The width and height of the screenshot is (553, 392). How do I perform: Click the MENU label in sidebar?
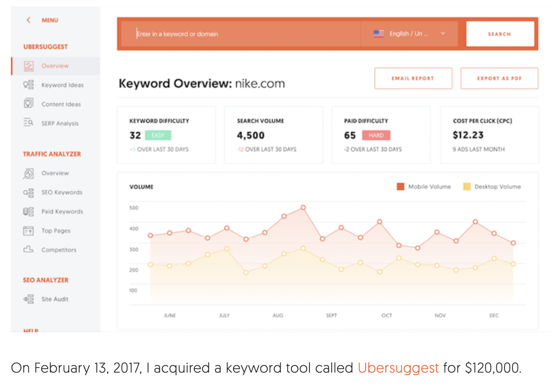50,20
